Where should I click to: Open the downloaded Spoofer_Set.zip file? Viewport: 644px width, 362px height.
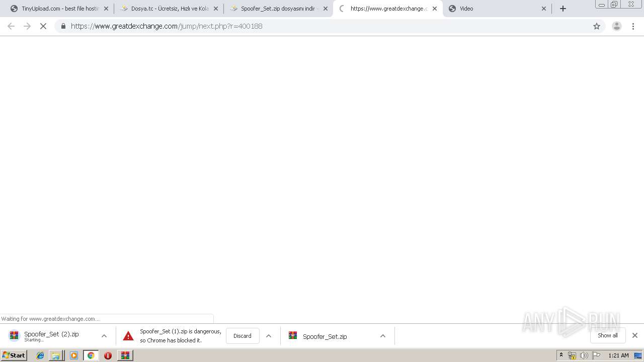(x=325, y=336)
